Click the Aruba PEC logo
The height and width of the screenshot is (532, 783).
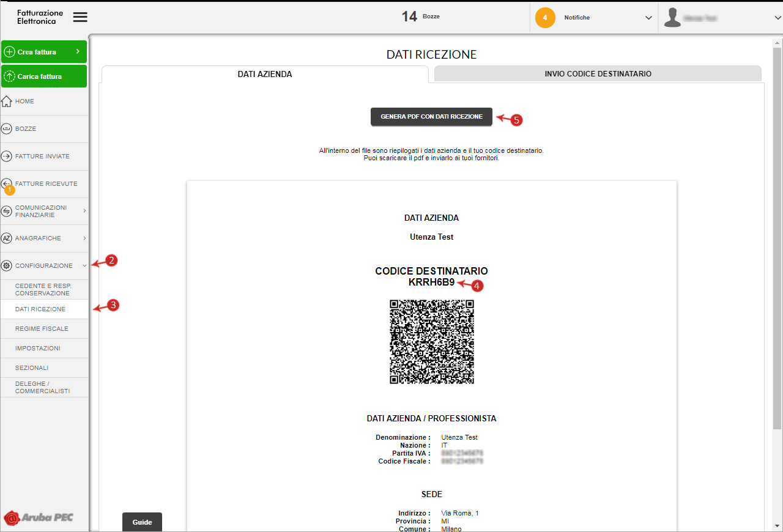[39, 517]
